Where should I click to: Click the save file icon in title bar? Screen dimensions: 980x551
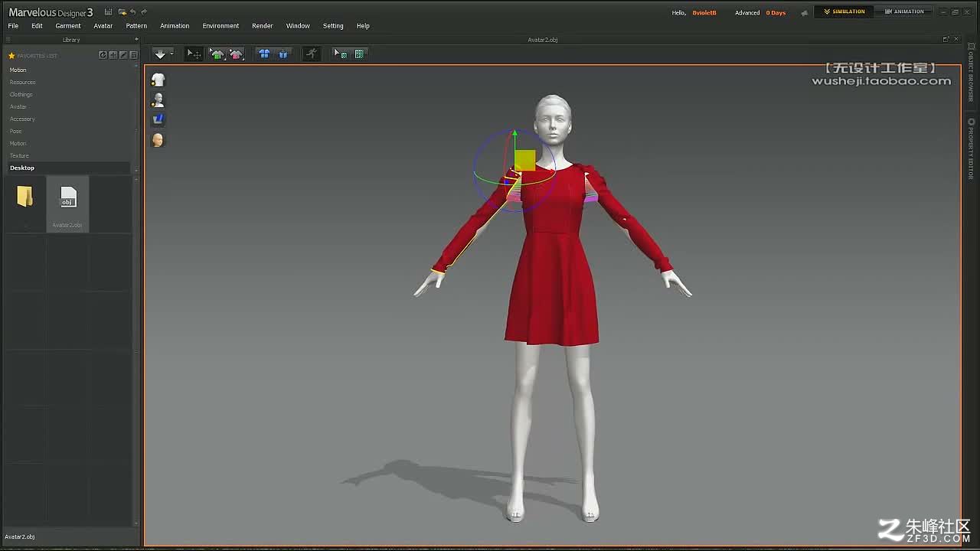point(108,12)
